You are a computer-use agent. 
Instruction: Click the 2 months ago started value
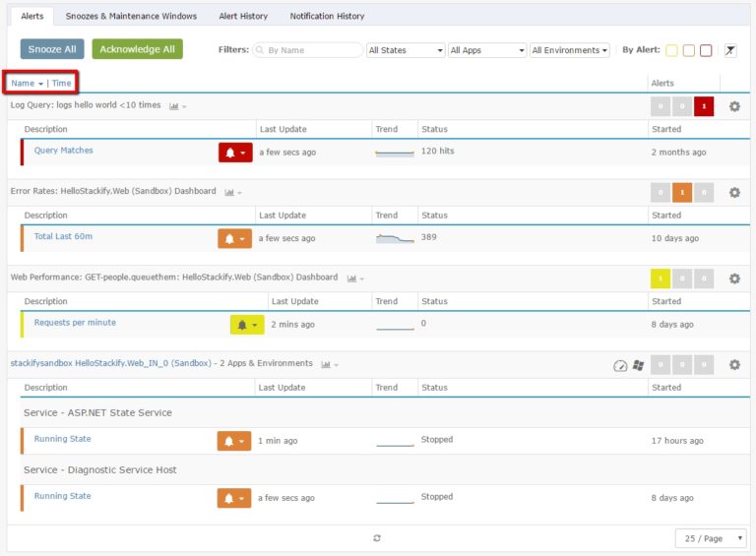point(678,153)
